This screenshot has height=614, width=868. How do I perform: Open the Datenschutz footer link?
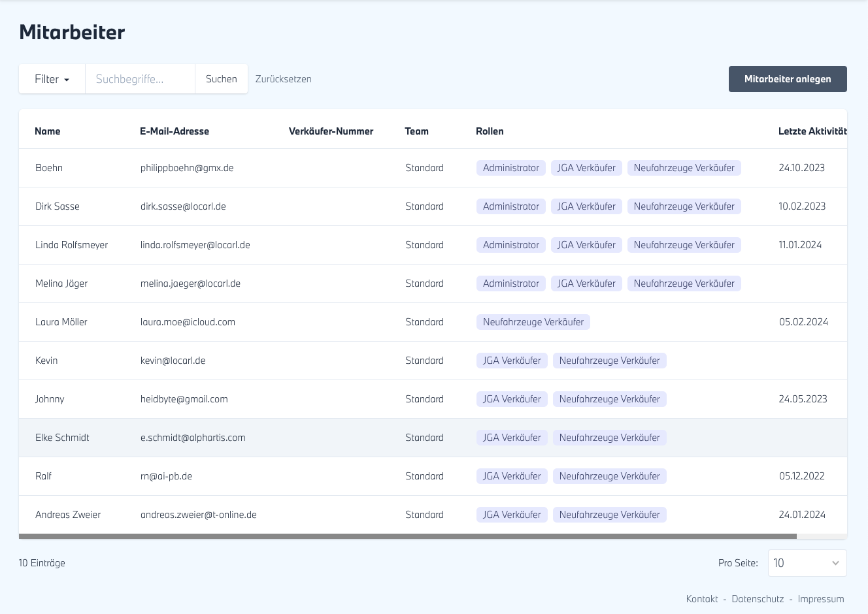pos(758,599)
